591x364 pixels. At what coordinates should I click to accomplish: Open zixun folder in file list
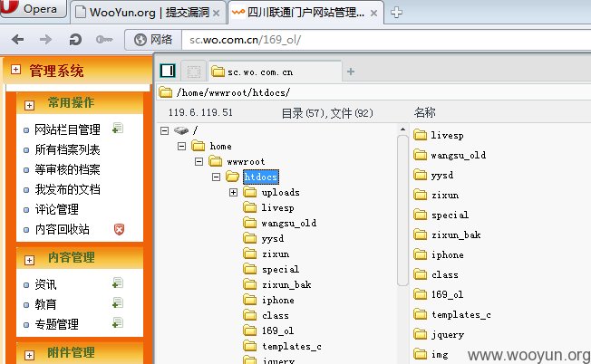click(x=445, y=195)
